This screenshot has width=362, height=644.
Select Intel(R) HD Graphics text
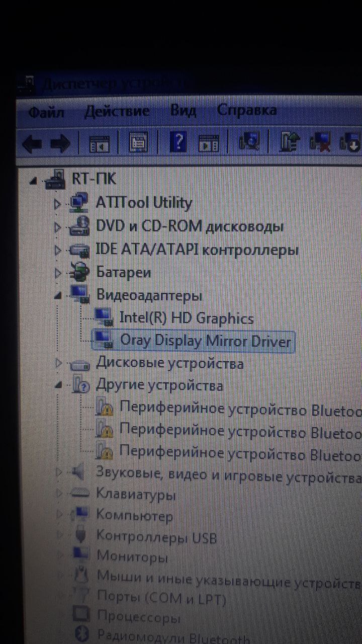point(187,318)
